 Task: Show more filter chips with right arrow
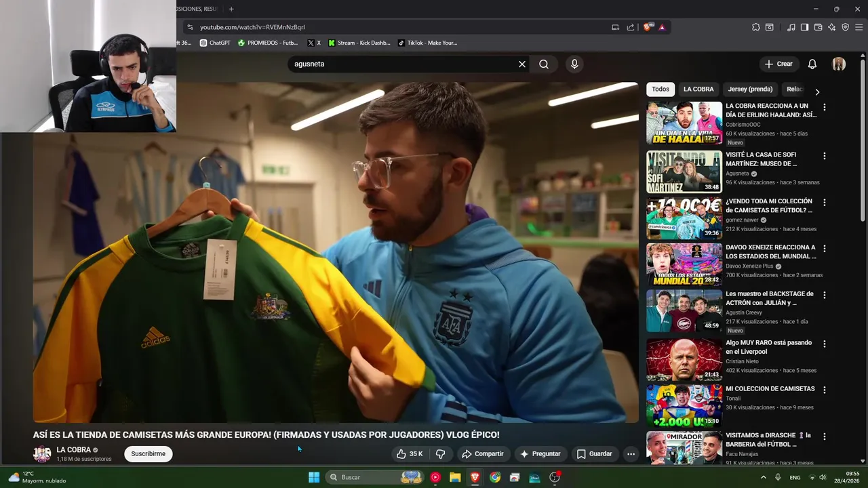(817, 91)
